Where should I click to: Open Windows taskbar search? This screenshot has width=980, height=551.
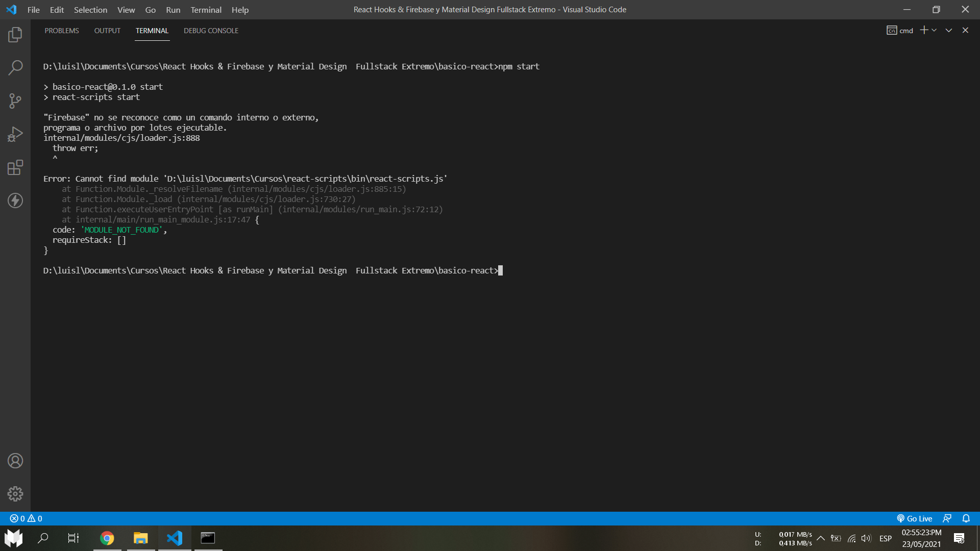pyautogui.click(x=43, y=538)
